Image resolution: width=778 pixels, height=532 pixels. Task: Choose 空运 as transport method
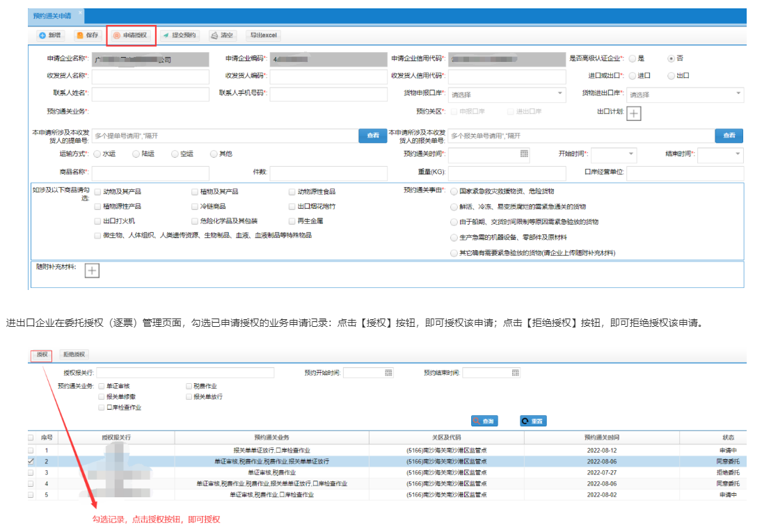pyautogui.click(x=175, y=154)
